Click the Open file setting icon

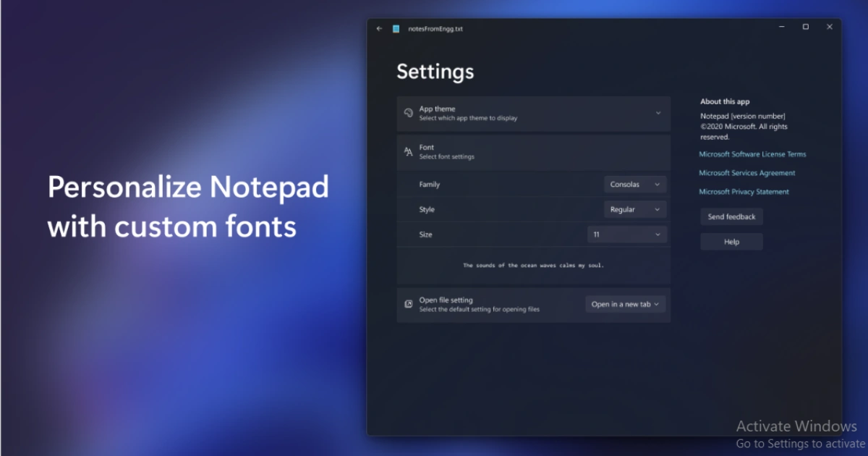pyautogui.click(x=407, y=304)
